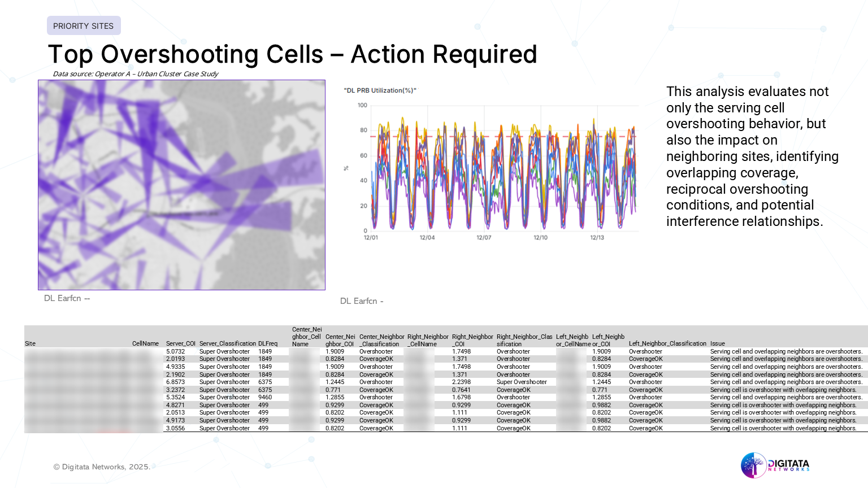Screen dimensions: 868x488
Task: Select the DL PRB Utilization chart title
Action: point(380,90)
